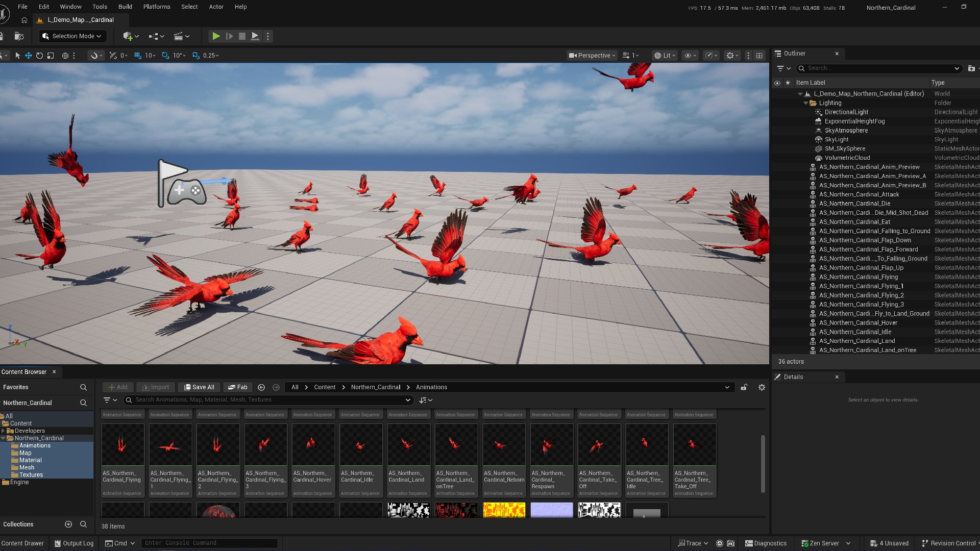
Task: Open quick Add actor menu
Action: coord(131,36)
